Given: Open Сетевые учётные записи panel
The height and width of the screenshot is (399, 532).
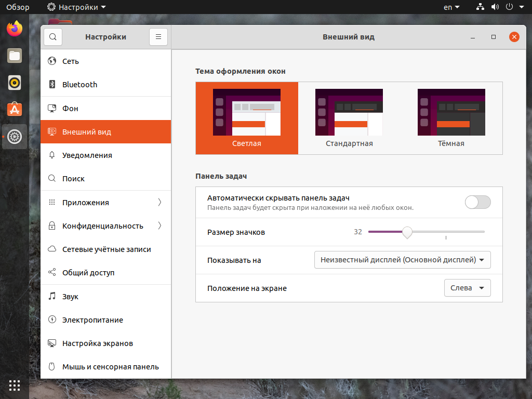Looking at the screenshot, I should pos(105,249).
